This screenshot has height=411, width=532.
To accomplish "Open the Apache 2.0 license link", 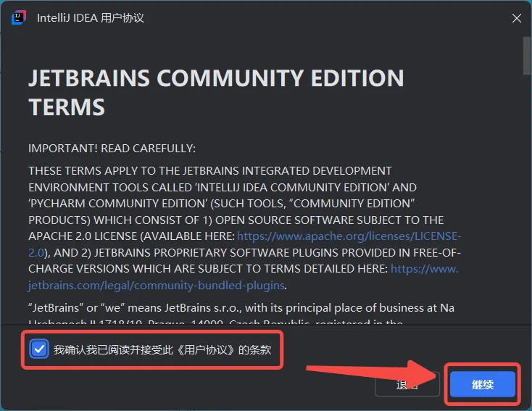I will [349, 236].
